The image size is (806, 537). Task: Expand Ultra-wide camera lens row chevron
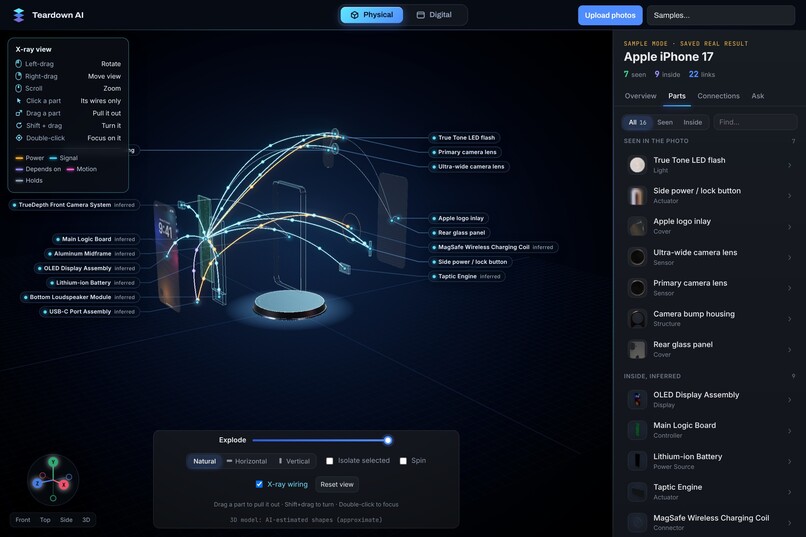(x=790, y=257)
